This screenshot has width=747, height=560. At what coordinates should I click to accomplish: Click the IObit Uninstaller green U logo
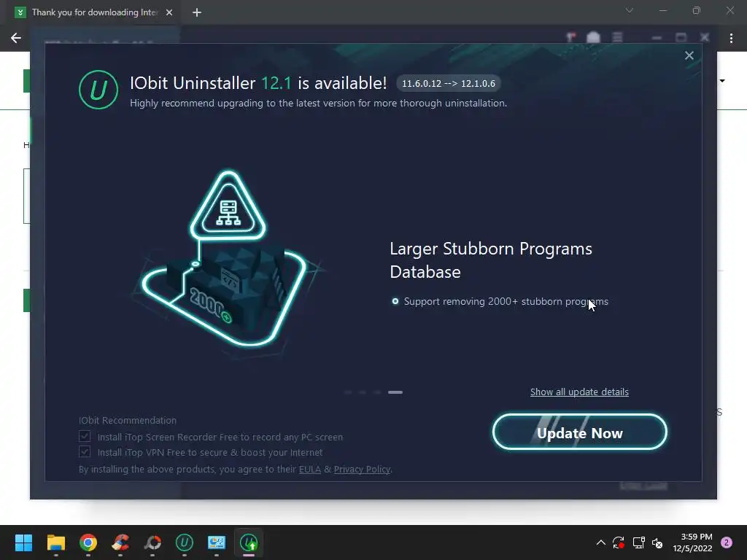[98, 90]
